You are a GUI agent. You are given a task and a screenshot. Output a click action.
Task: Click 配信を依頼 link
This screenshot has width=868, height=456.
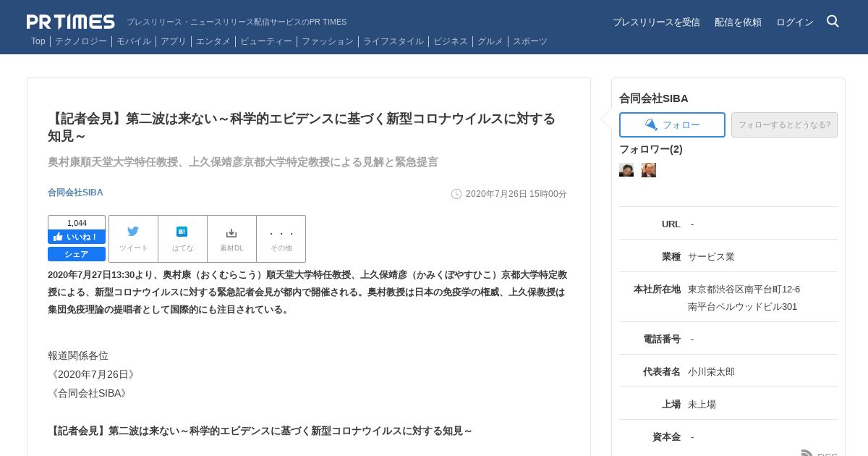738,22
